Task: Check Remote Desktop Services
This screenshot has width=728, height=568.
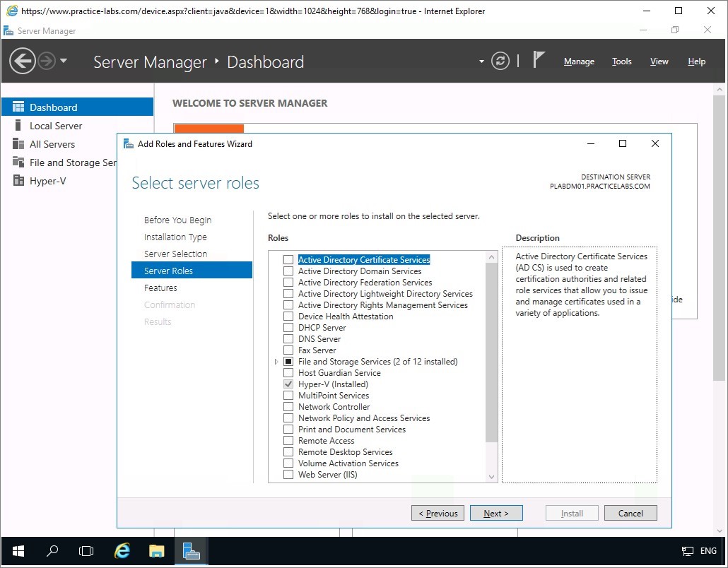Action: click(x=288, y=452)
